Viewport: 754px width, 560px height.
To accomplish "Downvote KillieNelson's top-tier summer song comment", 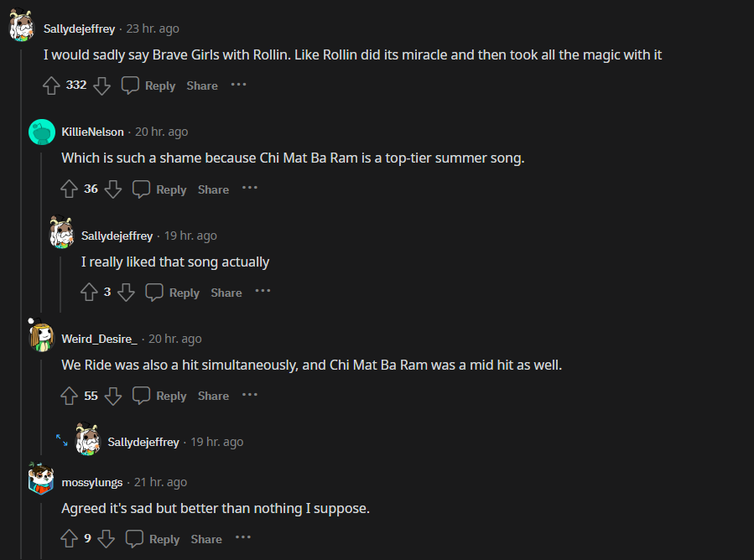I will (113, 189).
